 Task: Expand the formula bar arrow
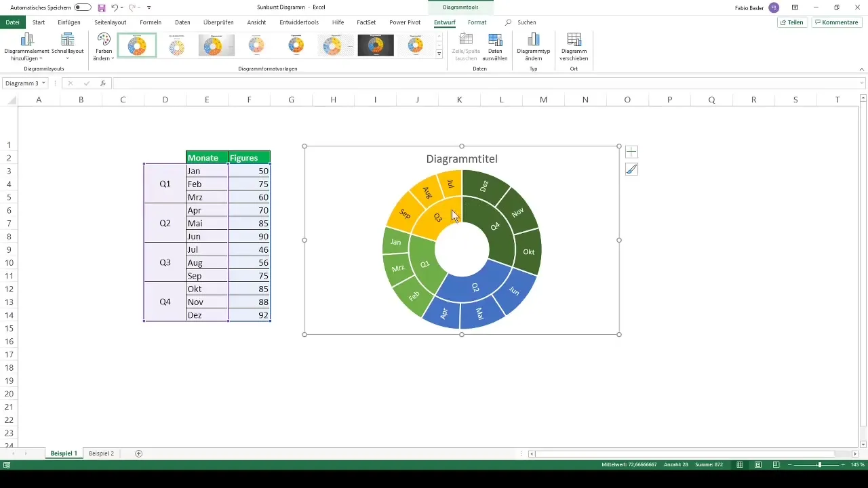(x=862, y=83)
